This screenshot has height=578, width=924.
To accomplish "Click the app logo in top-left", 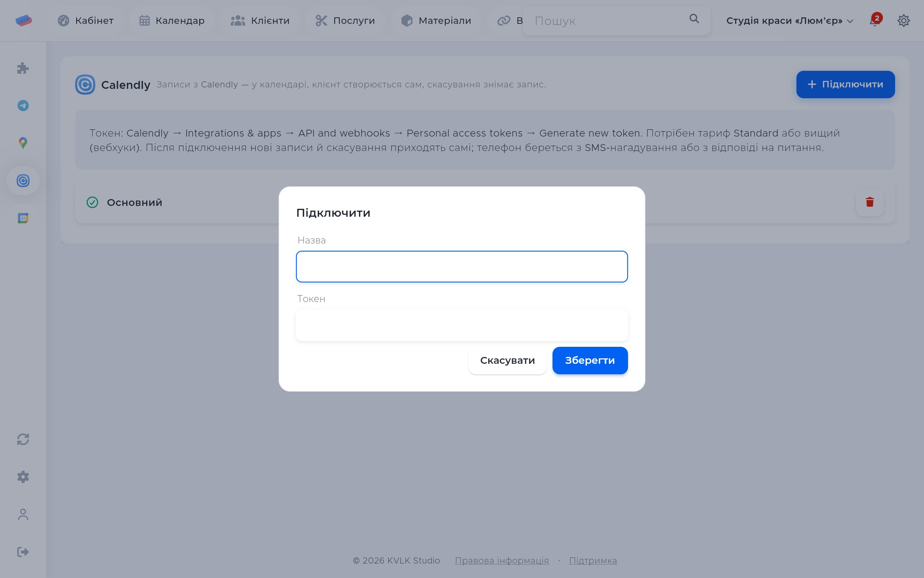I will point(24,20).
